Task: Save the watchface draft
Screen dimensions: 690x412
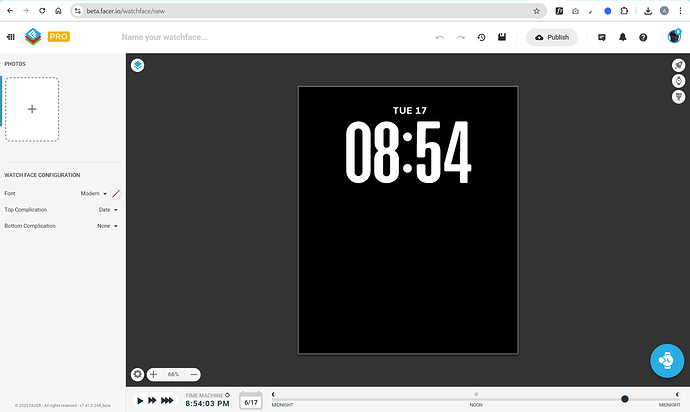Action: pos(502,37)
